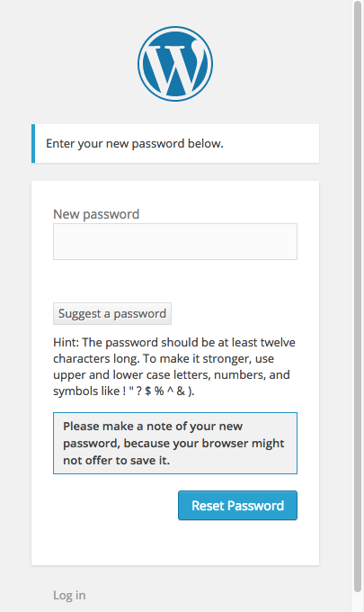Click the Suggest a password button
The image size is (364, 612).
pos(112,313)
